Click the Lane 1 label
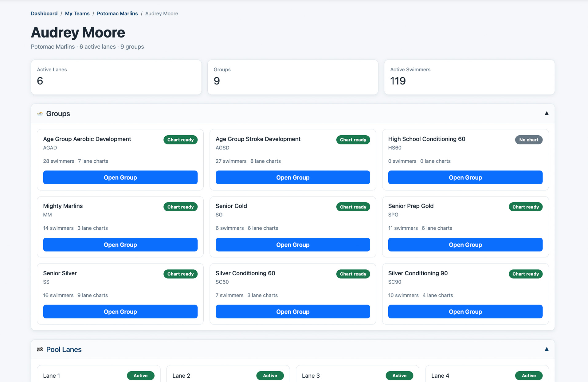The height and width of the screenshot is (382, 588). pos(52,376)
